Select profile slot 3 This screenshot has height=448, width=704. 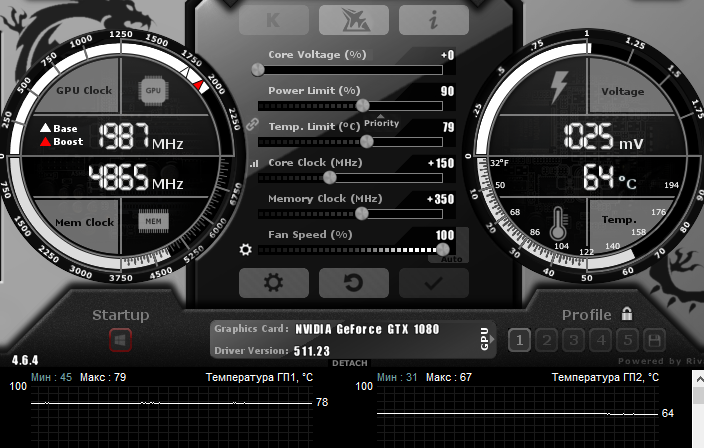pyautogui.click(x=573, y=340)
